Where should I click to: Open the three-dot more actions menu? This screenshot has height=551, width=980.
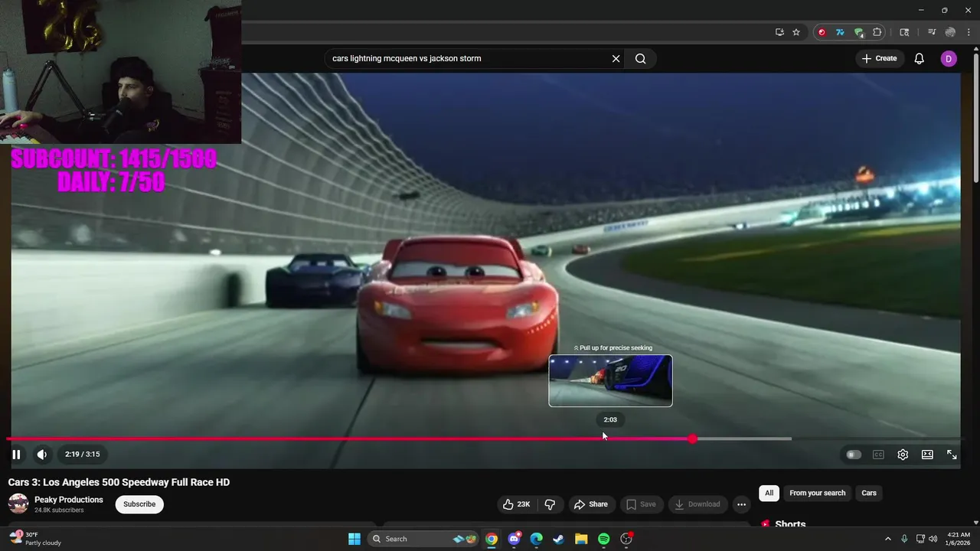[741, 504]
